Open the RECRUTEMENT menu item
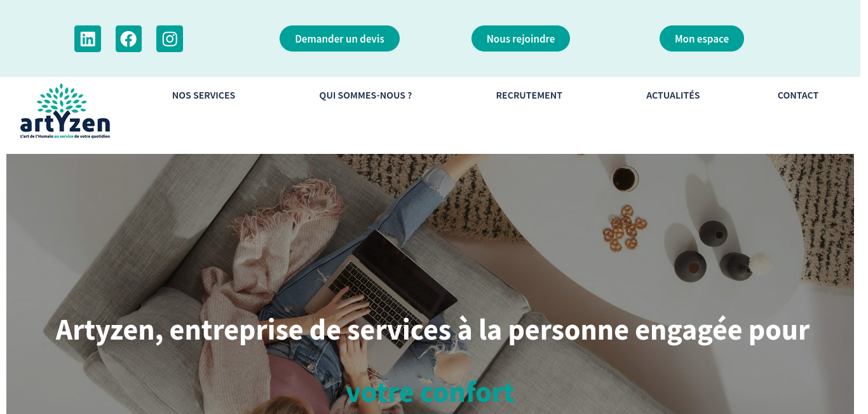 [x=529, y=95]
